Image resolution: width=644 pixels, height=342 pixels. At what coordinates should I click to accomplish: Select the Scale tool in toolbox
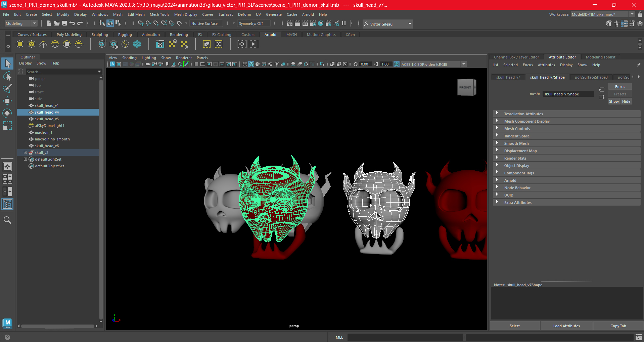pos(7,126)
